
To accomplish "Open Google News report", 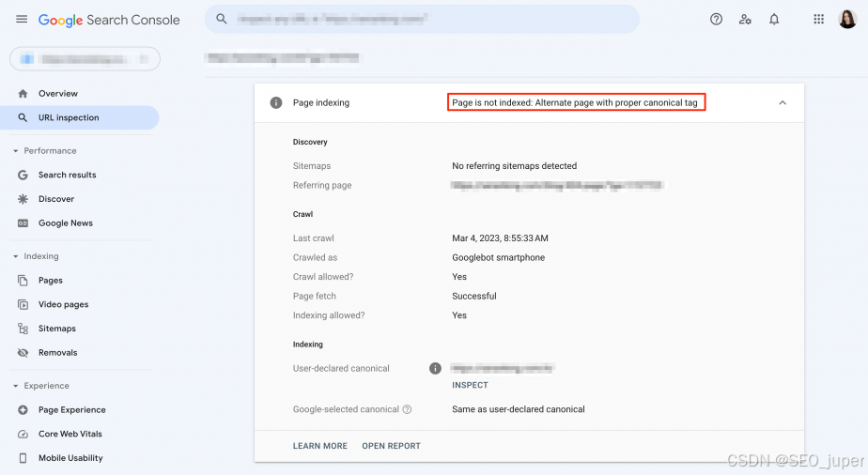I will click(x=66, y=223).
